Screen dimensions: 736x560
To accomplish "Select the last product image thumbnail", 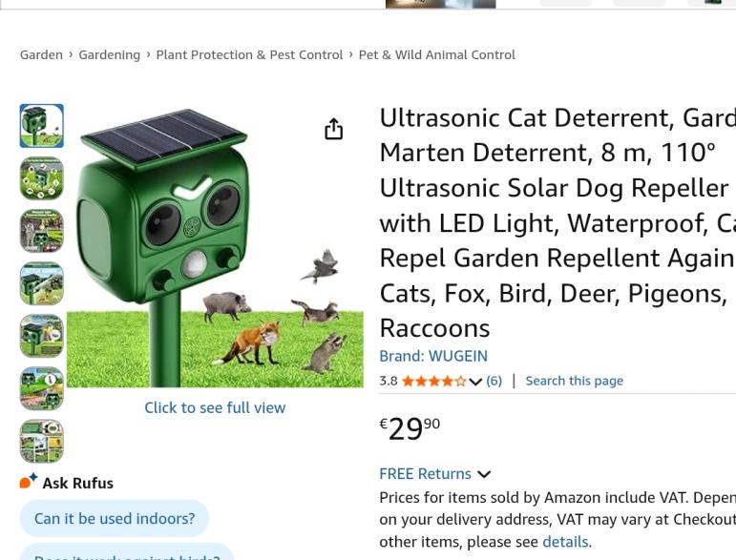I will [42, 441].
